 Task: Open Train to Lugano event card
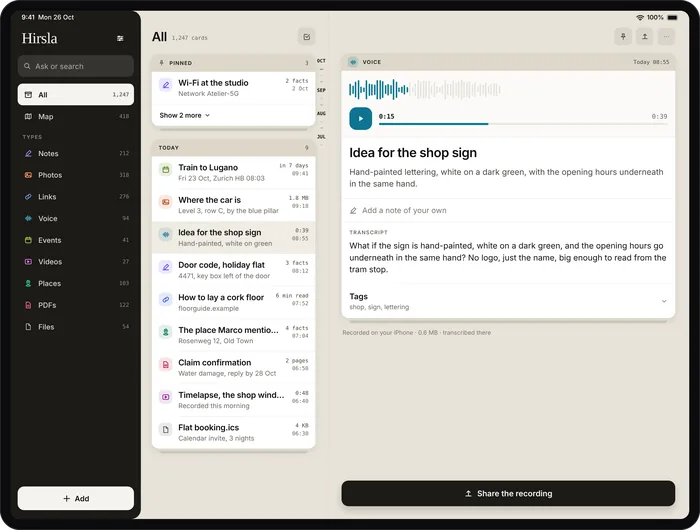click(x=233, y=172)
